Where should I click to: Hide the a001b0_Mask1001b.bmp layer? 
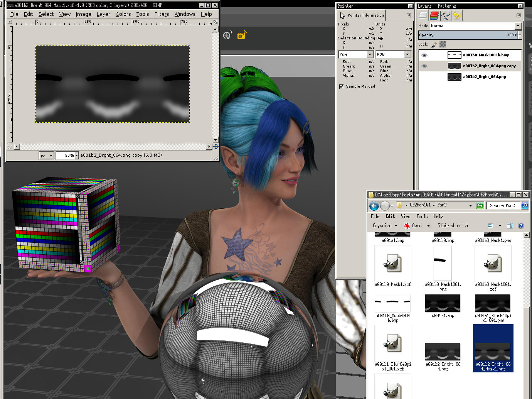[424, 55]
